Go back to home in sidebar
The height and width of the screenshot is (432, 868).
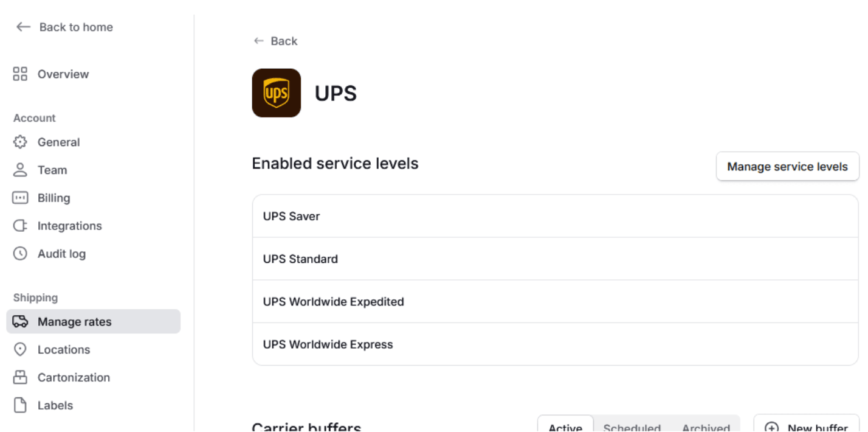tap(64, 27)
